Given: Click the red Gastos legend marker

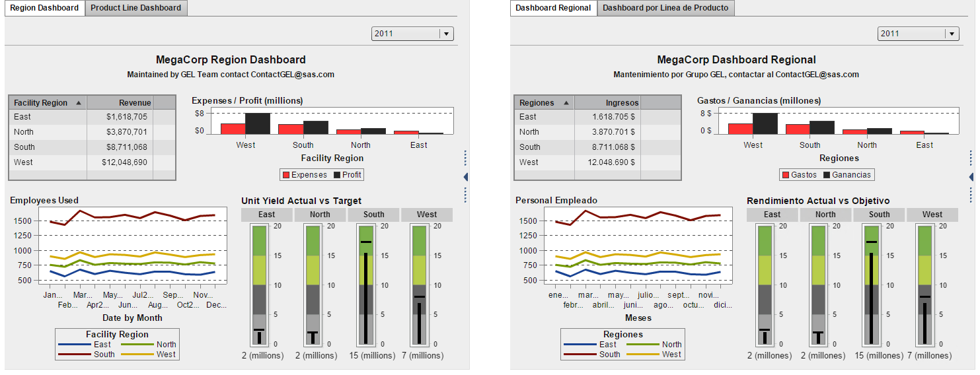Looking at the screenshot, I should (x=786, y=175).
